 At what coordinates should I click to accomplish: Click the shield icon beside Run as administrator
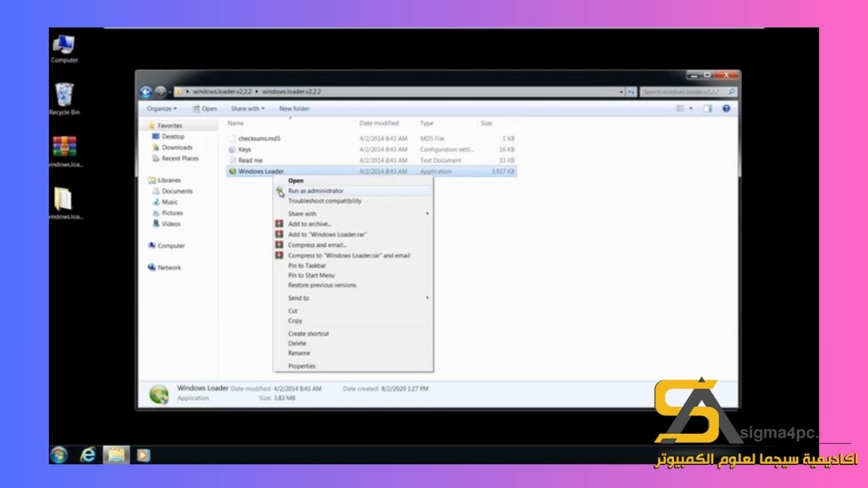click(x=280, y=191)
